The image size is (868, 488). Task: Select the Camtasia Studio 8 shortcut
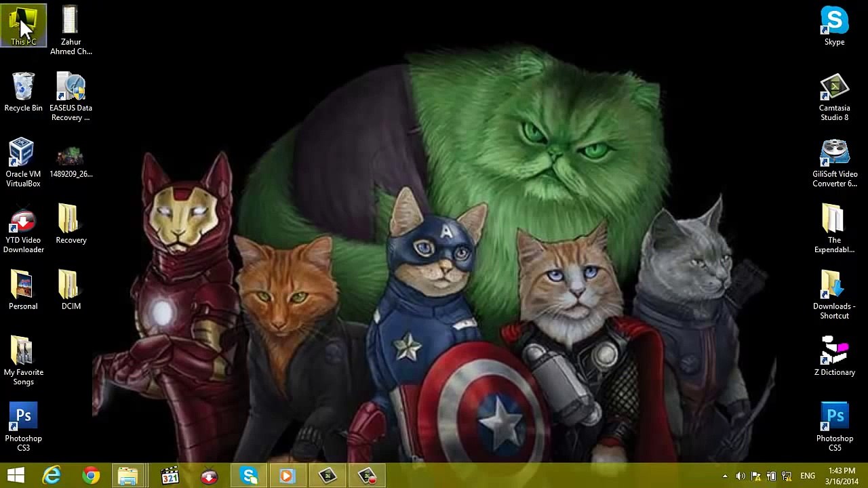pyautogui.click(x=834, y=97)
